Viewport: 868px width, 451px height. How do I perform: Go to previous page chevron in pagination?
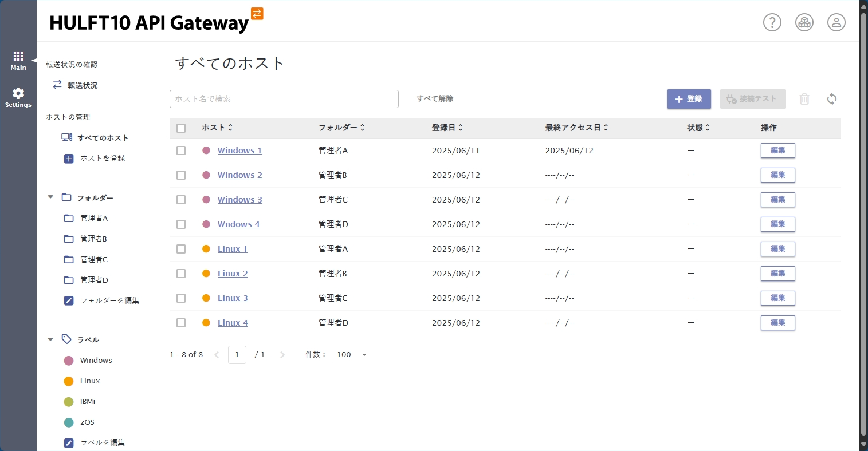tap(217, 355)
